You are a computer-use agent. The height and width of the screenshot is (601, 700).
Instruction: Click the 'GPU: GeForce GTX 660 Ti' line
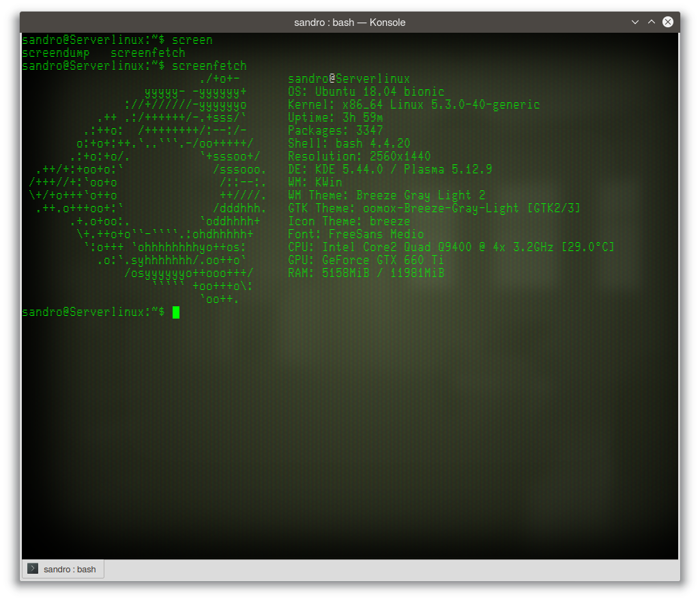(366, 260)
